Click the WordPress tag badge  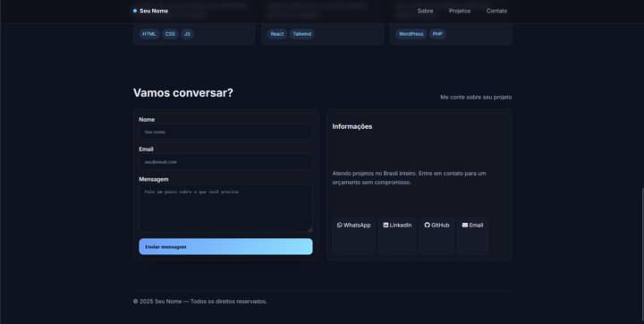click(x=411, y=34)
